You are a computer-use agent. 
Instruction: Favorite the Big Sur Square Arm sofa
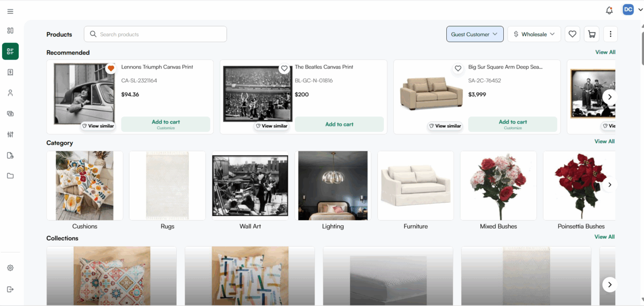458,68
